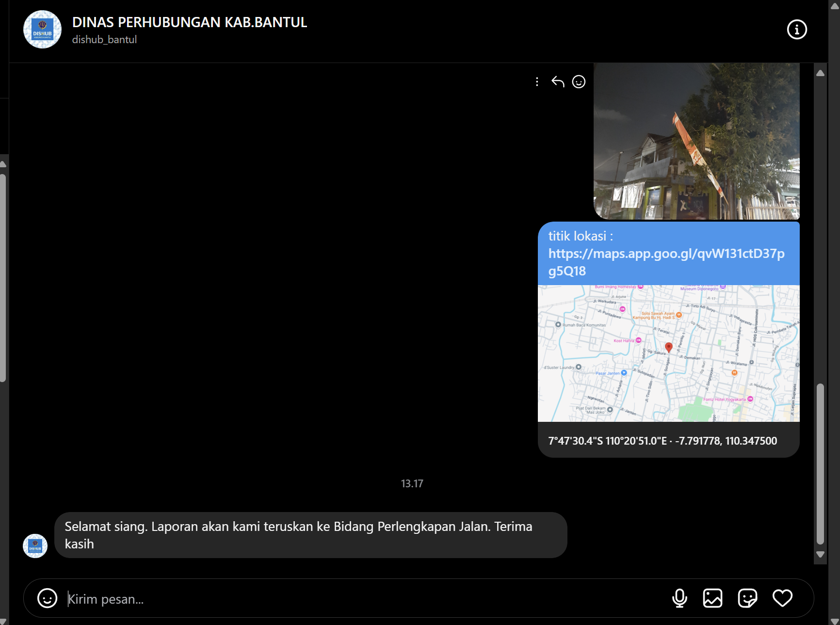React to the photo message with emoji
This screenshot has width=840, height=625.
[579, 82]
